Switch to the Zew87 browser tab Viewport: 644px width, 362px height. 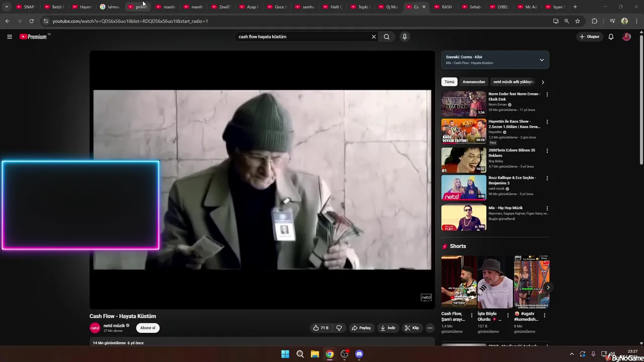221,7
